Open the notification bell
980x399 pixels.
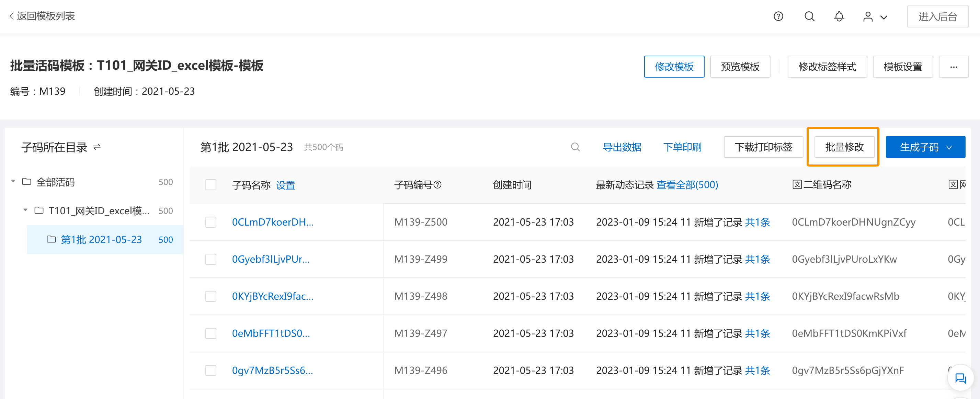[x=839, y=16]
